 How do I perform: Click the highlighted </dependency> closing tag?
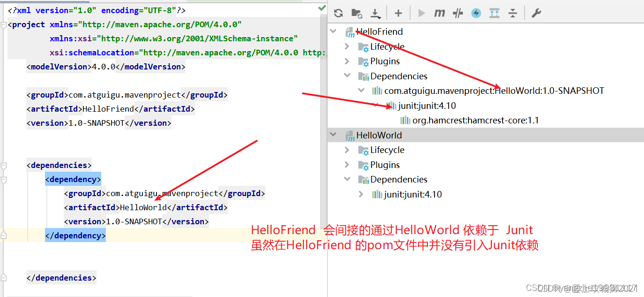tap(75, 236)
